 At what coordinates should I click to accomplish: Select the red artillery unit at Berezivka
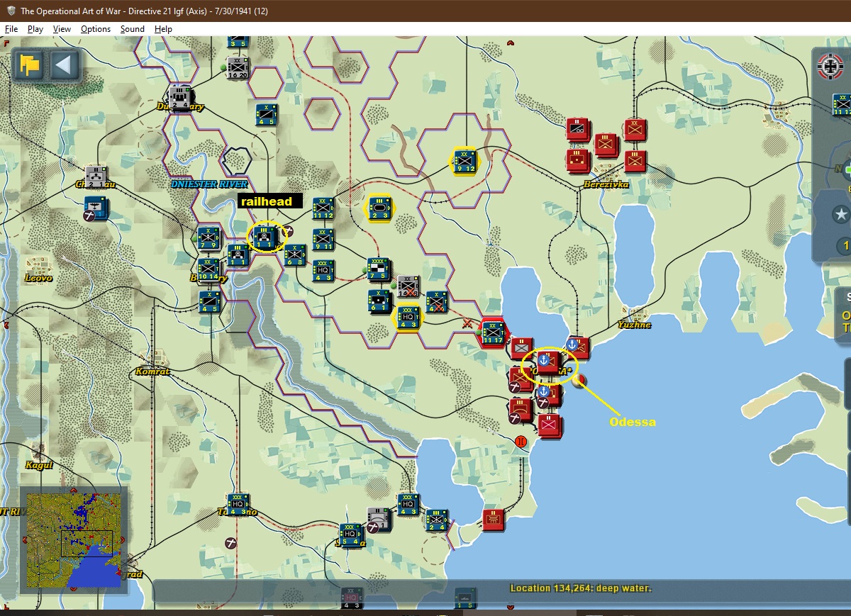pos(579,160)
